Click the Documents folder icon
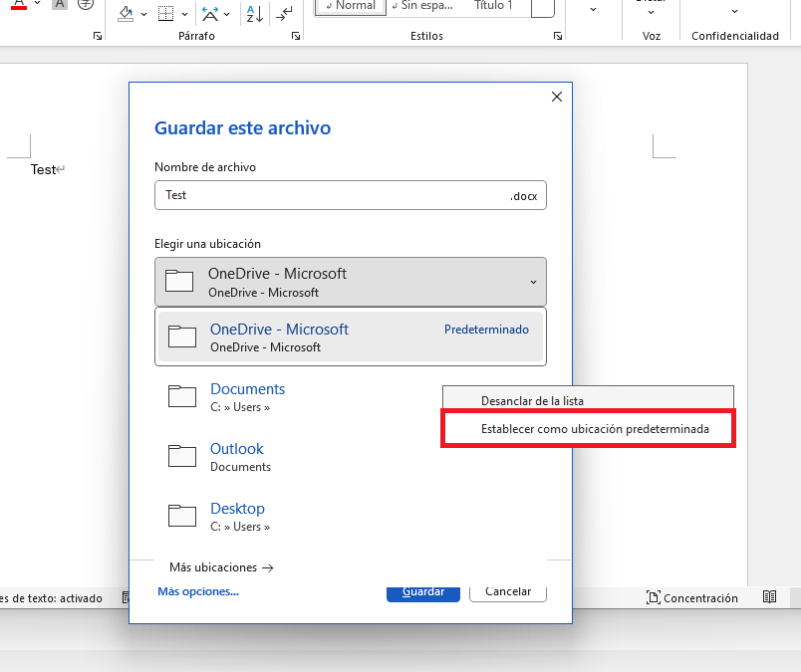 click(x=182, y=396)
